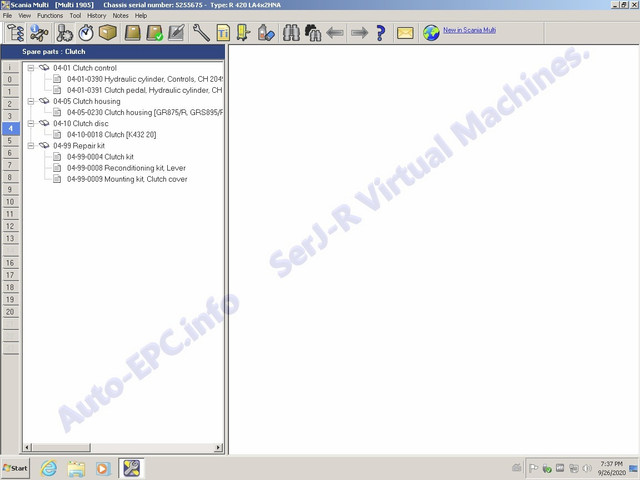Click the tree panel horizontal scrollbar thumb
This screenshot has width=640, height=480.
click(x=61, y=448)
